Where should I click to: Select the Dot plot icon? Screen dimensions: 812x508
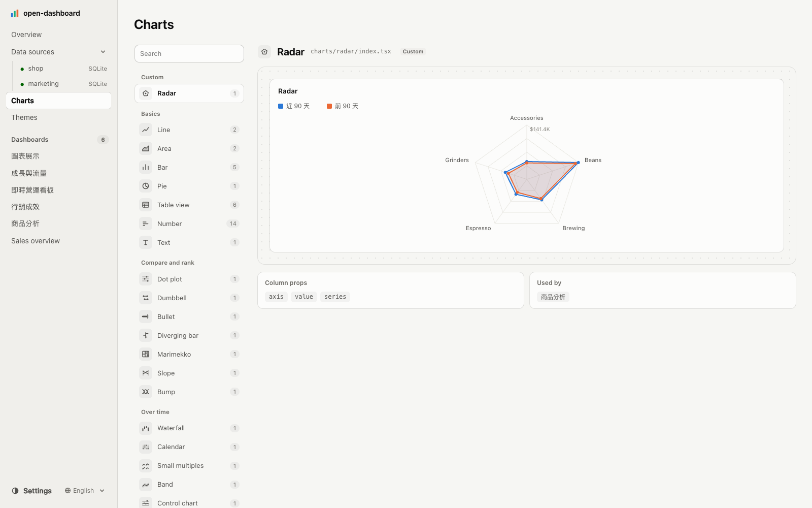pos(146,279)
